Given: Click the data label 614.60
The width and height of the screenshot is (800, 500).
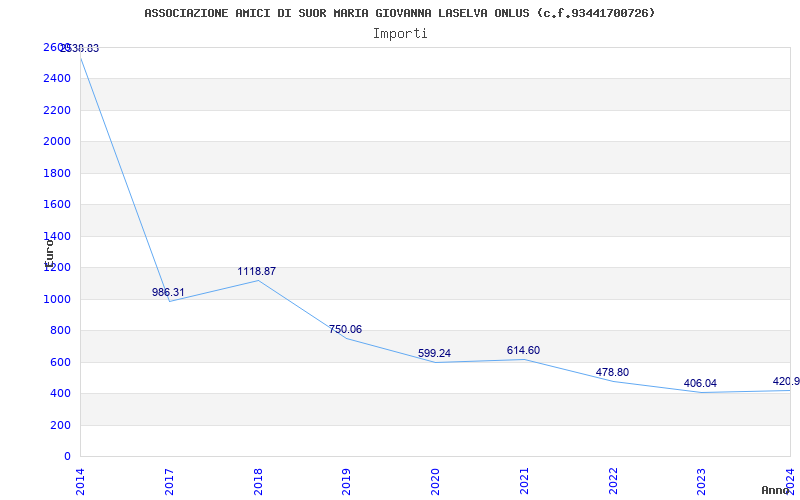Looking at the screenshot, I should tap(523, 351).
